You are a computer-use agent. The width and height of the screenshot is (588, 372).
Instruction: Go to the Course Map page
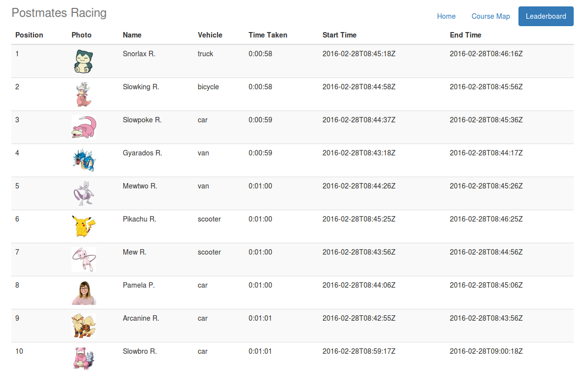490,16
